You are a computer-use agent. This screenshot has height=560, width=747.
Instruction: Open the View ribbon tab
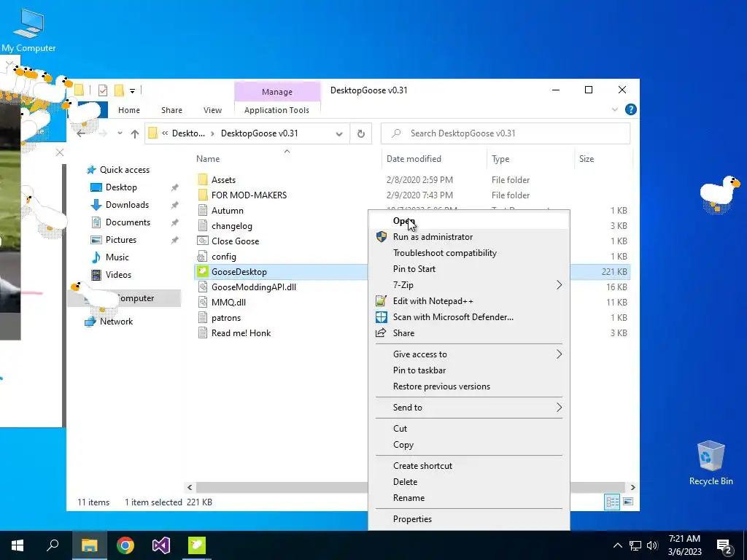pyautogui.click(x=212, y=110)
